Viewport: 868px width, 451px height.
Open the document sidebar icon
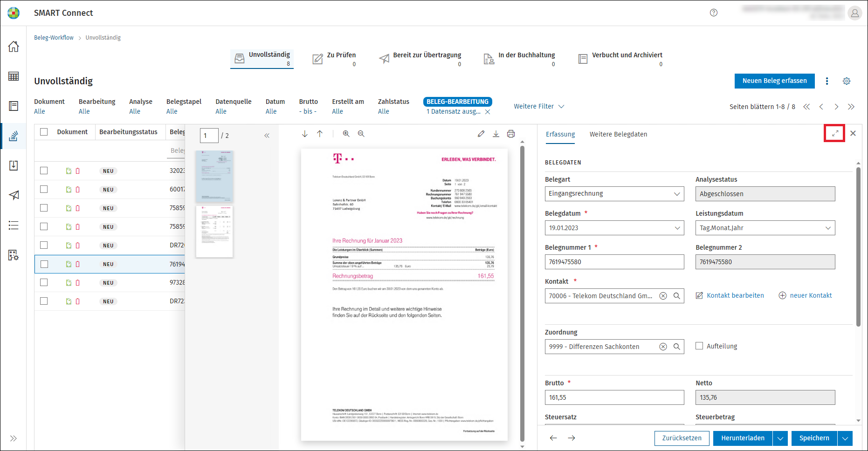point(14,106)
